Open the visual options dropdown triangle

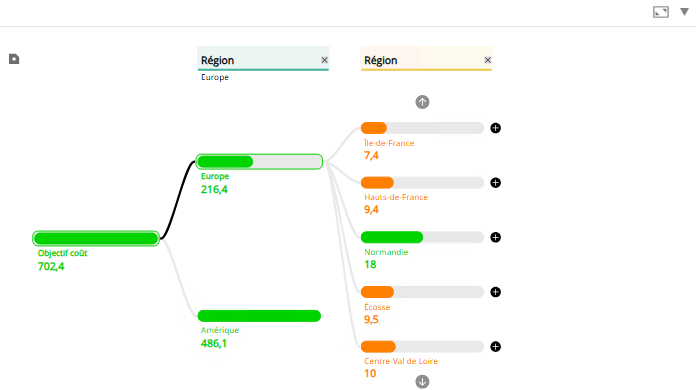[684, 12]
